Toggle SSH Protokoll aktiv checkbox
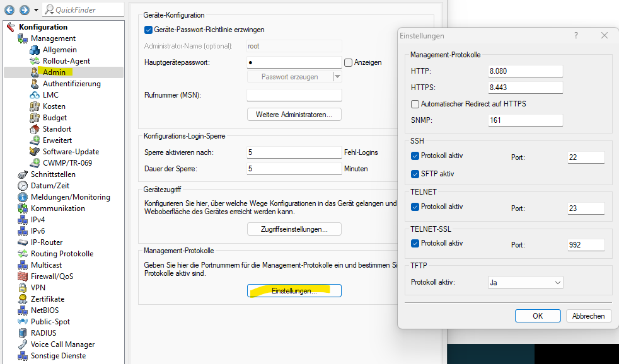The height and width of the screenshot is (364, 619). [x=415, y=156]
